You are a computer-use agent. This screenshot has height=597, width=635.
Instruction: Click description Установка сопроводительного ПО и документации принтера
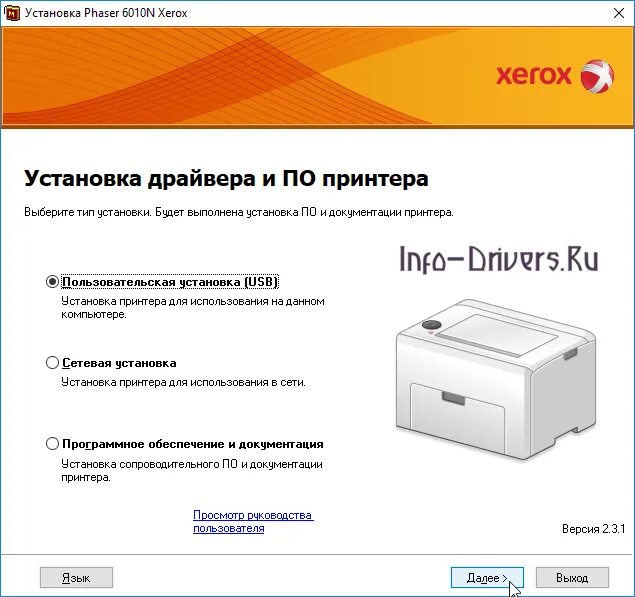pos(192,470)
